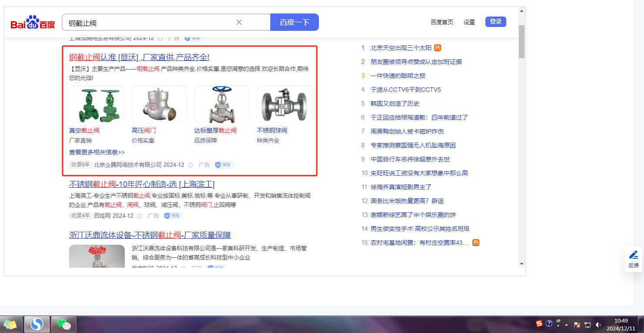This screenshot has height=333, width=644.
Task: Click the scrollbar up arrow
Action: click(521, 11)
